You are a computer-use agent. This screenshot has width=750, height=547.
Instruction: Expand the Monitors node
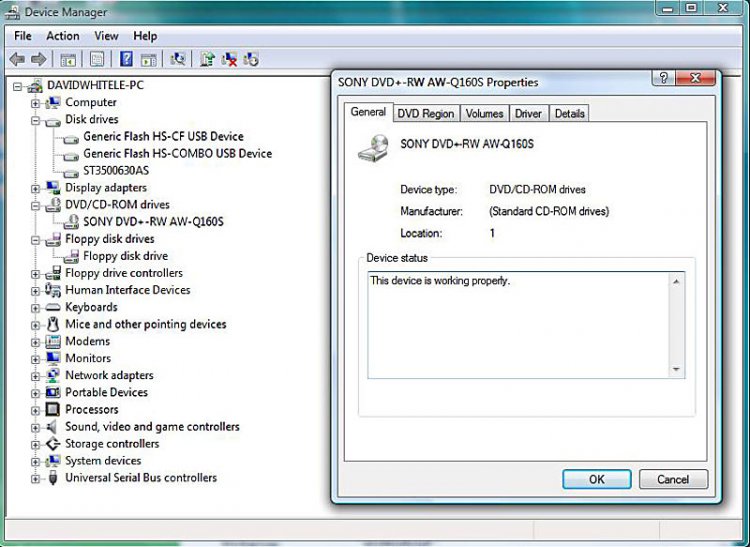point(35,360)
